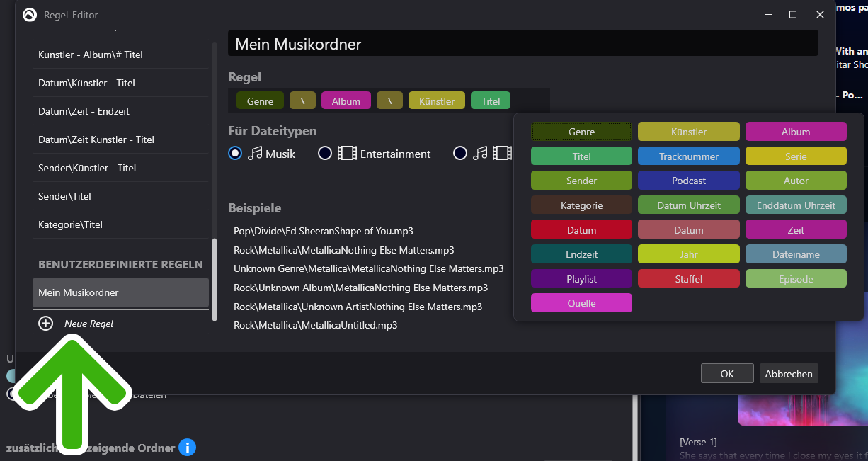Select the Musik radio button
868x461 pixels.
(x=236, y=153)
